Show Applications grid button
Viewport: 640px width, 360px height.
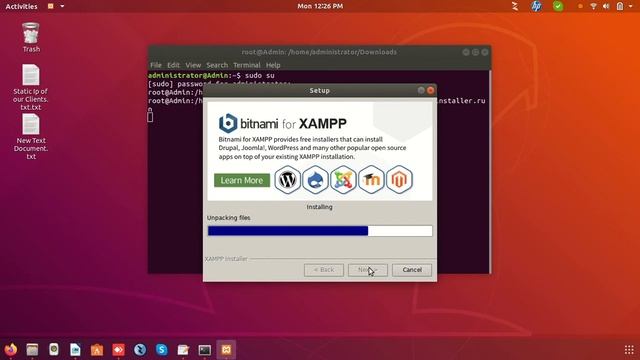click(x=629, y=350)
